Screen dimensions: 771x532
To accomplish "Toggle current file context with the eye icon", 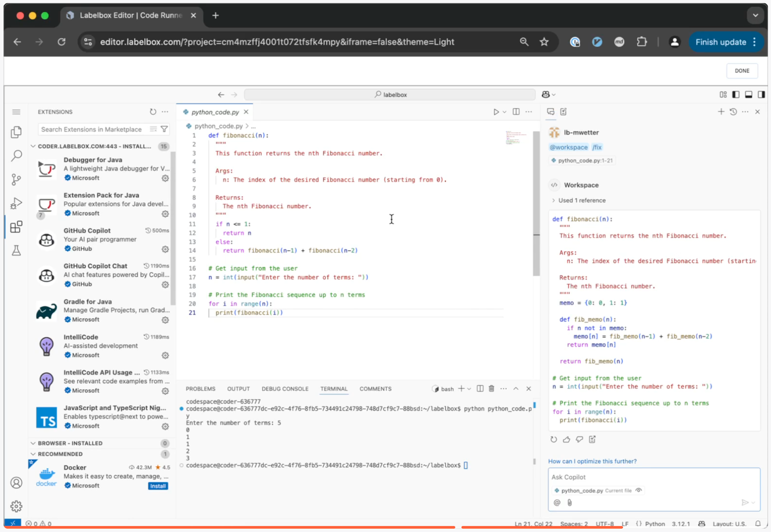I will (639, 491).
